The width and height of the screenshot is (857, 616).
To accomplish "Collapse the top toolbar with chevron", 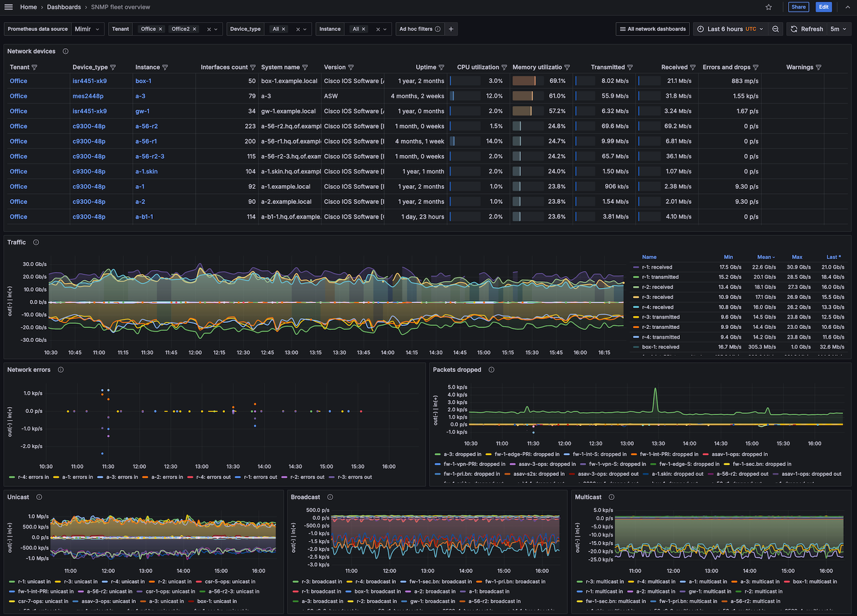I will pyautogui.click(x=847, y=7).
